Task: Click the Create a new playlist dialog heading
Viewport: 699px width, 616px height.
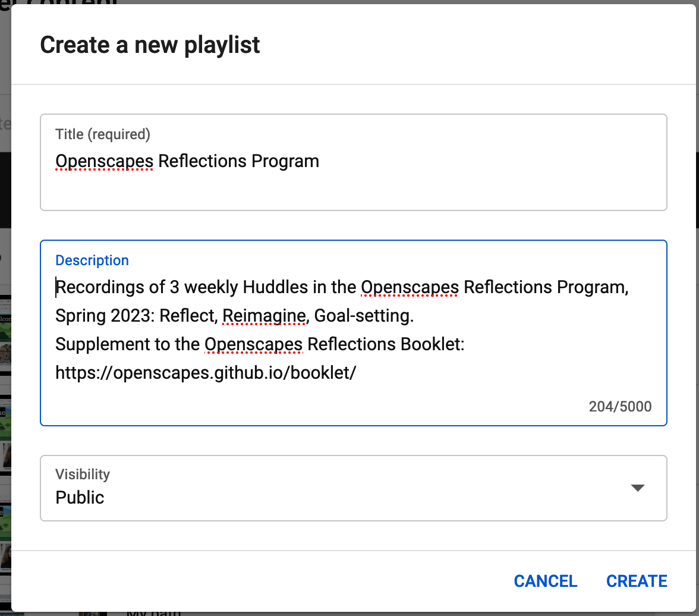Action: click(x=150, y=45)
